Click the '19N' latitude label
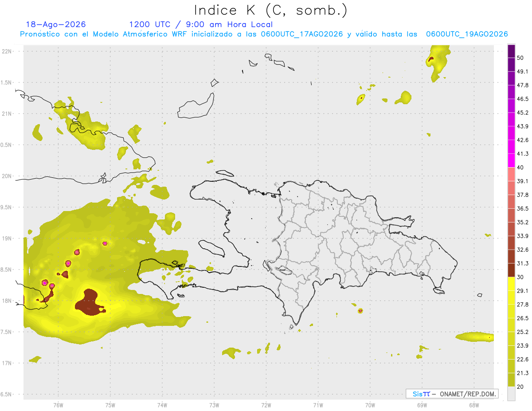The height and width of the screenshot is (411, 532). click(x=8, y=239)
